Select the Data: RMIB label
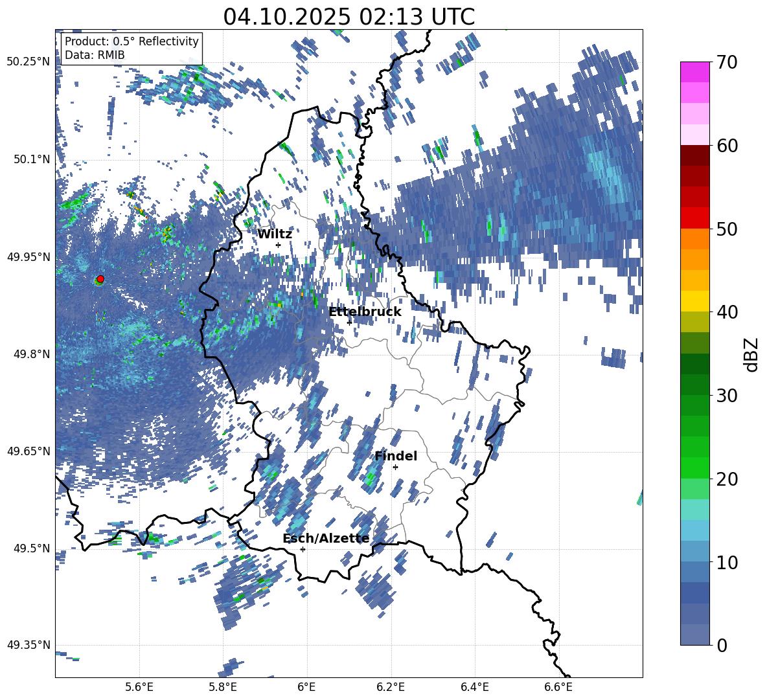Viewport: 767px width, 700px height. (95, 55)
